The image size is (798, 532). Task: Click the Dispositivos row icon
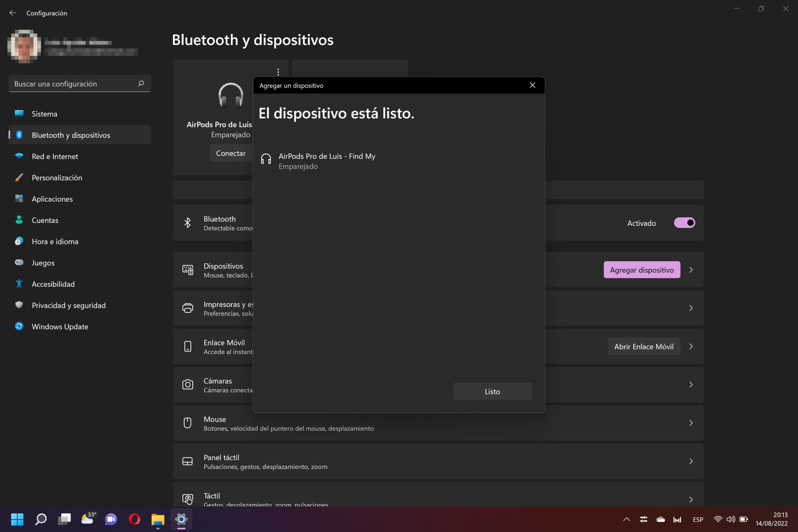point(188,270)
